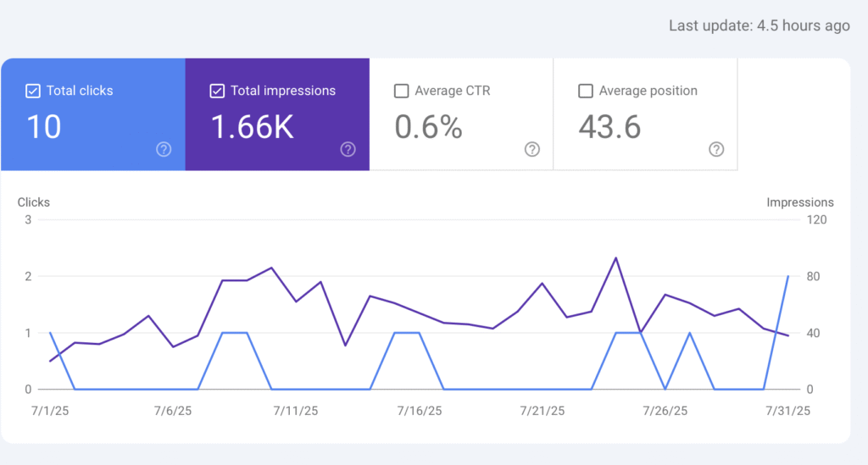Screen dimensions: 868x465
Task: Enable the Average CTR checkbox
Action: [x=401, y=91]
